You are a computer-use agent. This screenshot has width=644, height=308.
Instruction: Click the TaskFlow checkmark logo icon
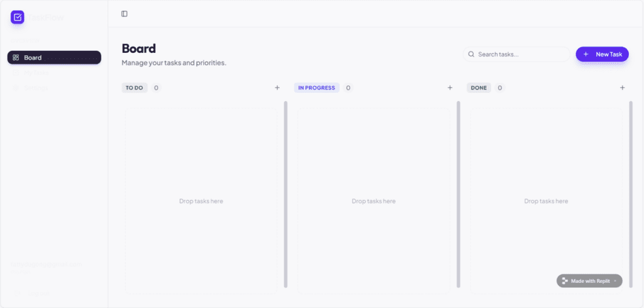click(x=17, y=17)
